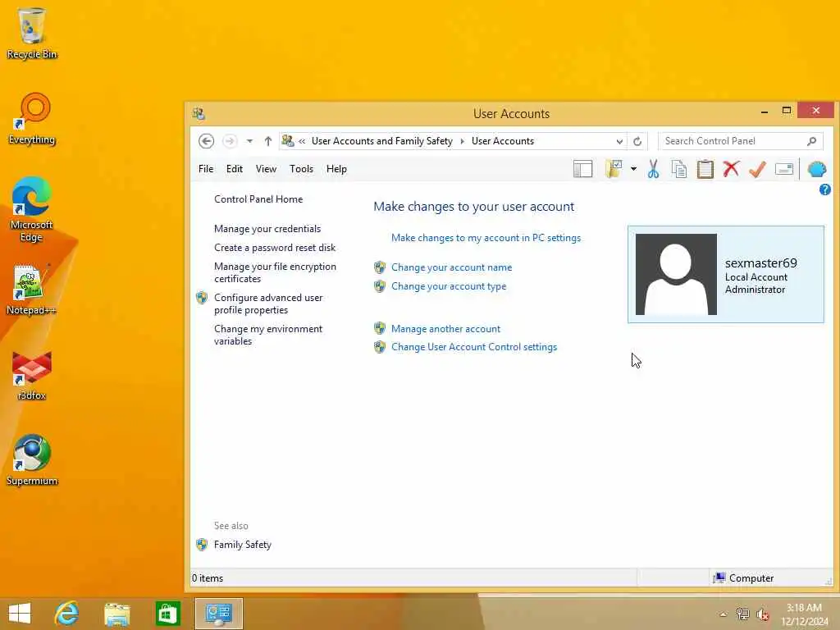This screenshot has width=840, height=630.
Task: Open Windows Store from taskbar
Action: coord(167,614)
